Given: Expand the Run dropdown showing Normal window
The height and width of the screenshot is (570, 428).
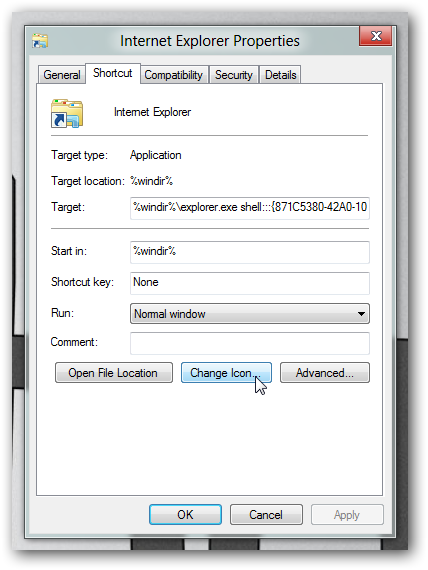Looking at the screenshot, I should (x=250, y=314).
